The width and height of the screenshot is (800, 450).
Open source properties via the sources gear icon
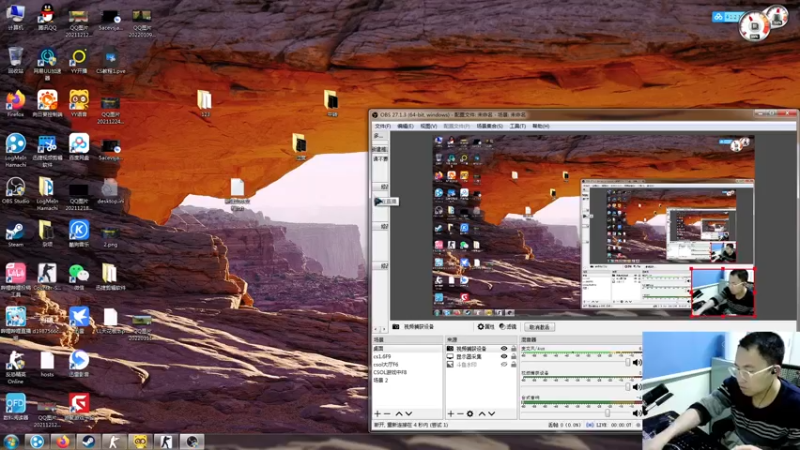[x=470, y=414]
